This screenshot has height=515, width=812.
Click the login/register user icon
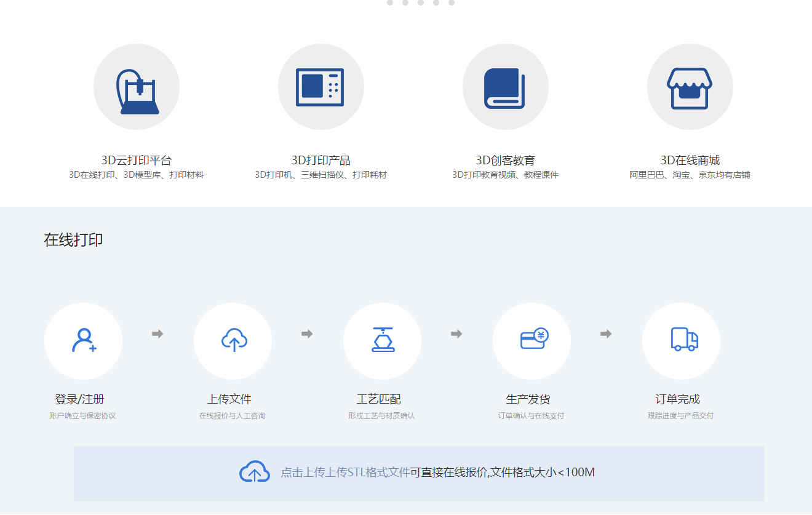click(84, 341)
